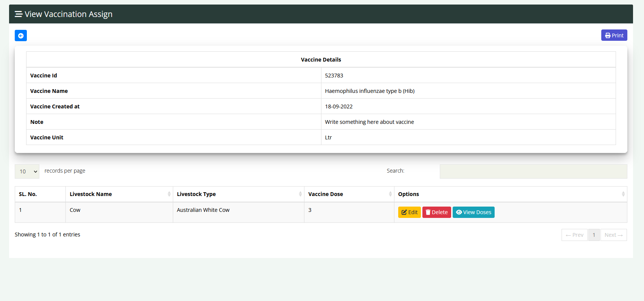The image size is (644, 301).
Task: Click the SL. No. column header
Action: coord(28,194)
